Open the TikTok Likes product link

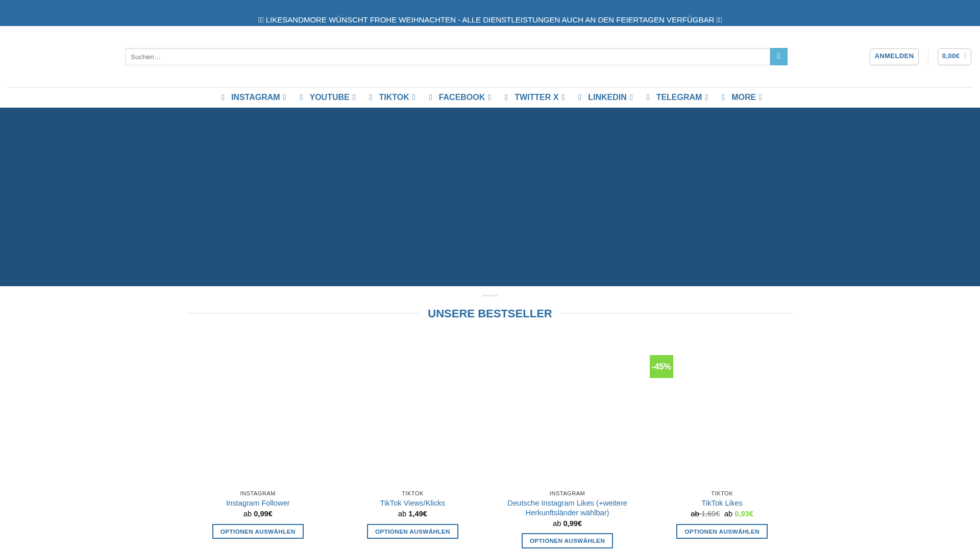pyautogui.click(x=722, y=503)
